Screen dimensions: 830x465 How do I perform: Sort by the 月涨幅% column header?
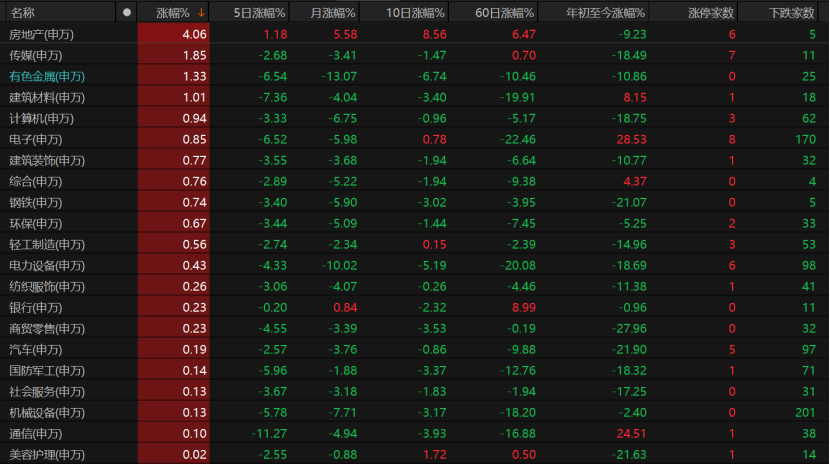pyautogui.click(x=332, y=13)
